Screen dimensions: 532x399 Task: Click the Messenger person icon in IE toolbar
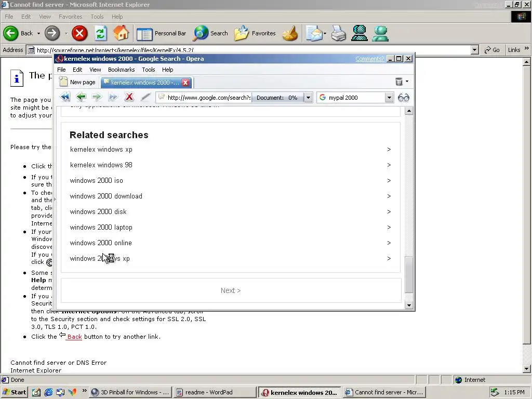click(x=380, y=33)
